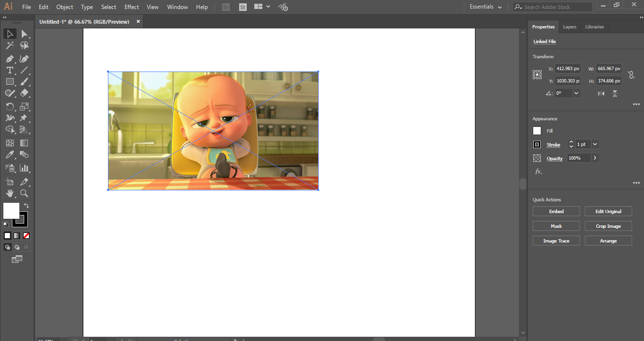Toggle the Constrain Width and Height link

pyautogui.click(x=632, y=74)
